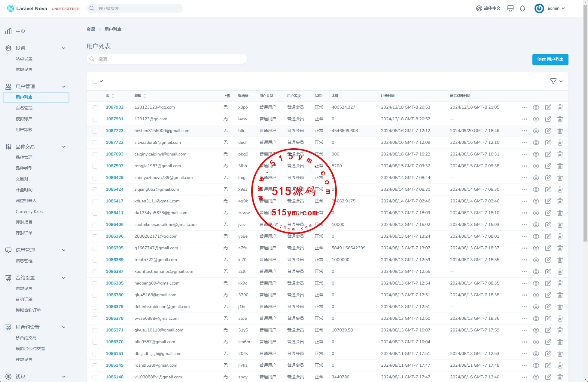Viewport: 588px width, 382px height.
Task: Click the notification bell icon
Action: pos(522,8)
